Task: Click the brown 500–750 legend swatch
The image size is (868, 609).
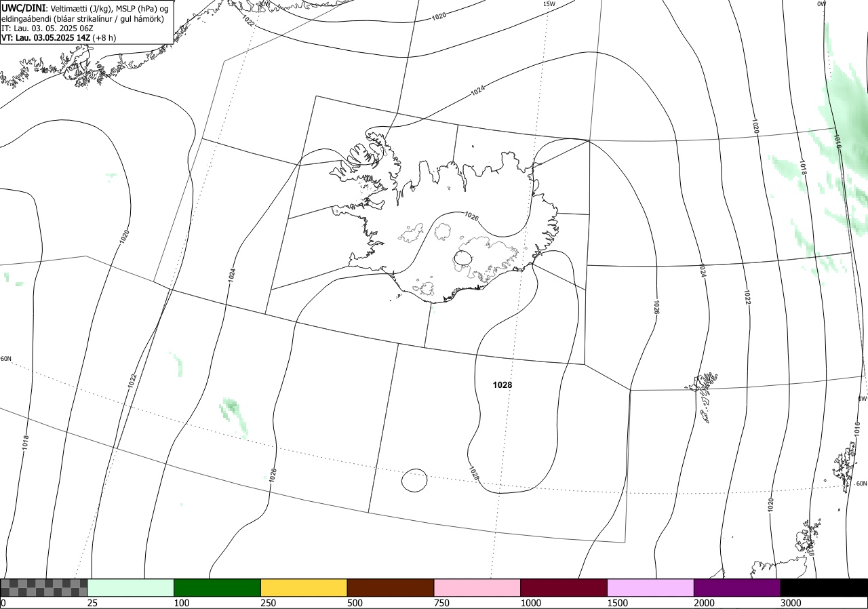Action: click(x=391, y=587)
